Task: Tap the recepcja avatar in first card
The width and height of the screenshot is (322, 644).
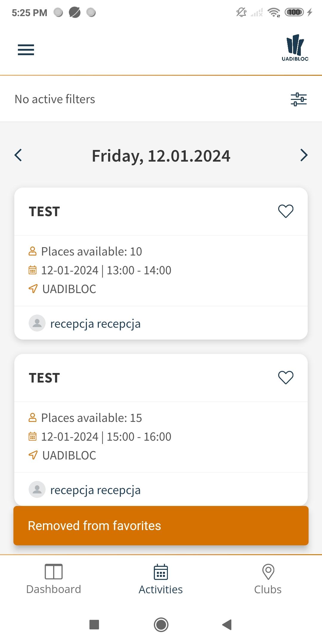Action: [x=37, y=323]
